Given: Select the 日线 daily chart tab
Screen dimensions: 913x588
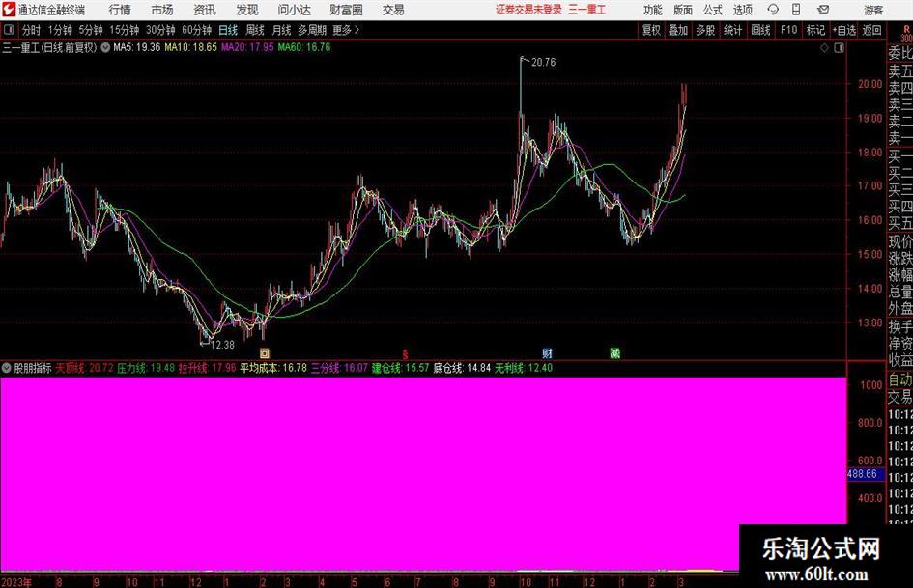Looking at the screenshot, I should (x=228, y=30).
